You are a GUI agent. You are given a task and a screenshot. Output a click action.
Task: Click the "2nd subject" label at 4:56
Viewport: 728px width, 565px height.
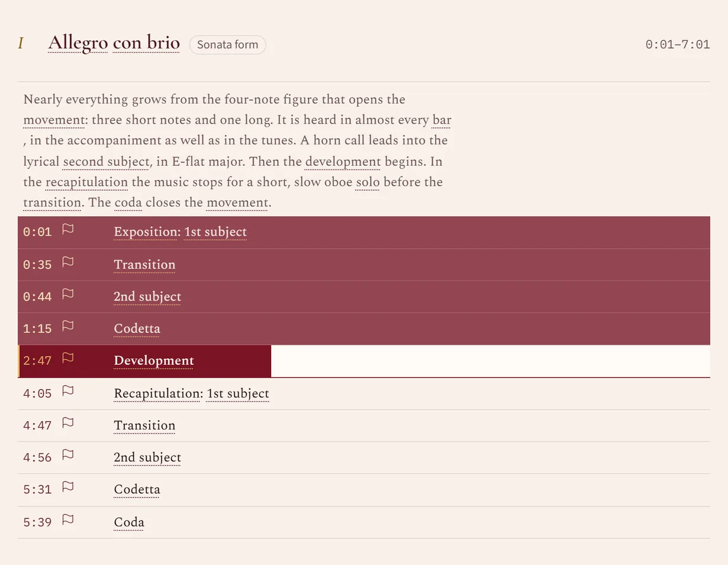[147, 457]
